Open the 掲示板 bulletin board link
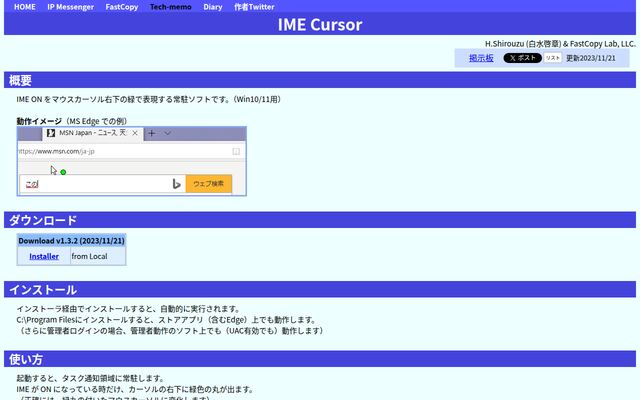 click(x=481, y=58)
